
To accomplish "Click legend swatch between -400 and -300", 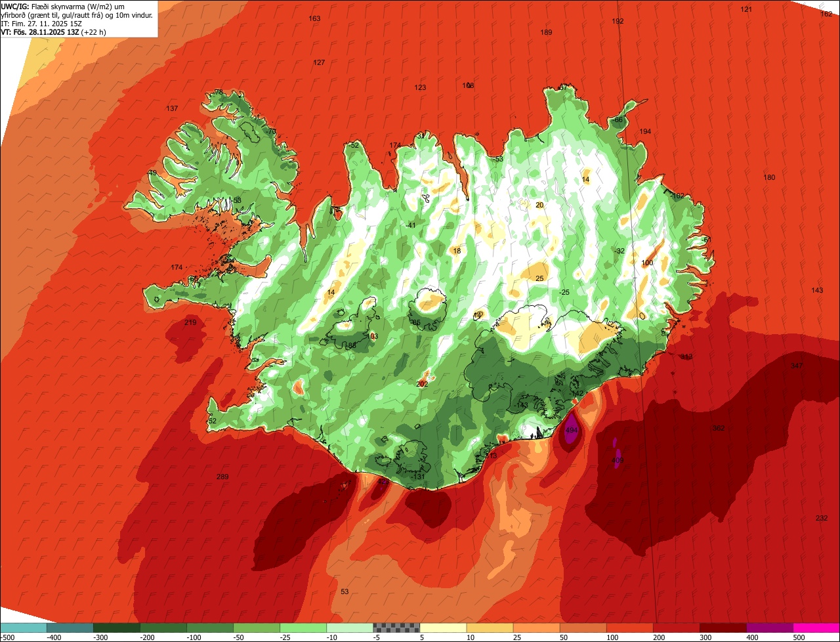I will click(x=70, y=628).
